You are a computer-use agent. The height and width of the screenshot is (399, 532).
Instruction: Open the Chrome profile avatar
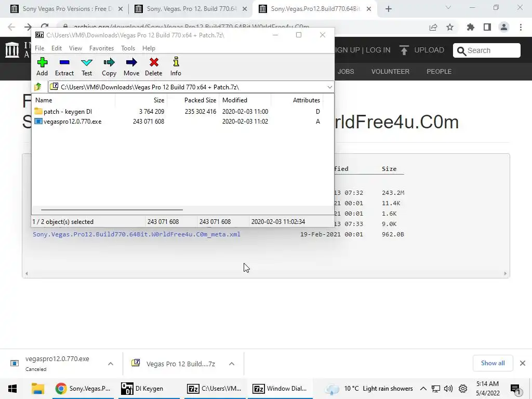point(504,28)
